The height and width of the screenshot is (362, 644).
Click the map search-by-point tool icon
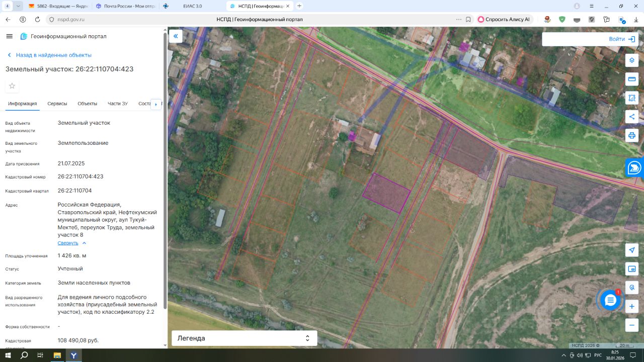(x=632, y=288)
